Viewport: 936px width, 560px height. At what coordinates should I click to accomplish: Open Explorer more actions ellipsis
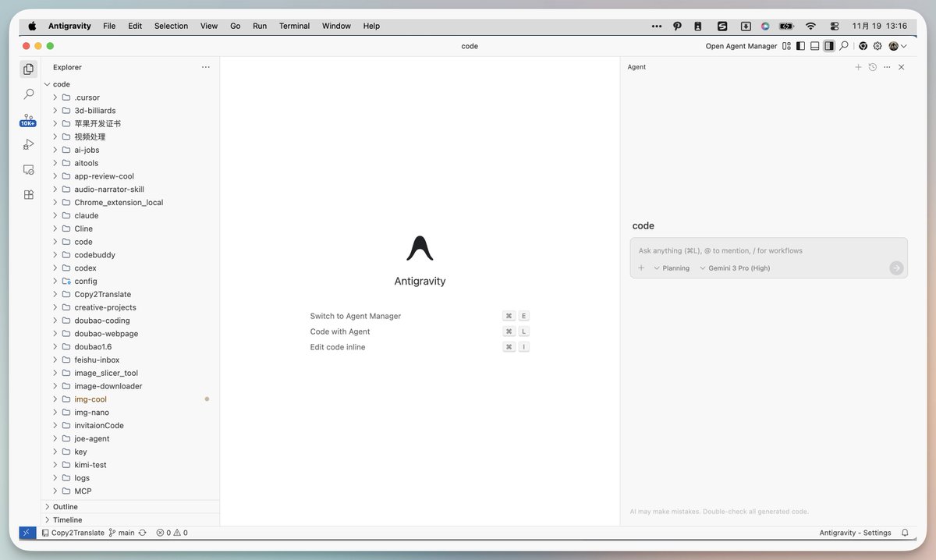click(x=206, y=67)
